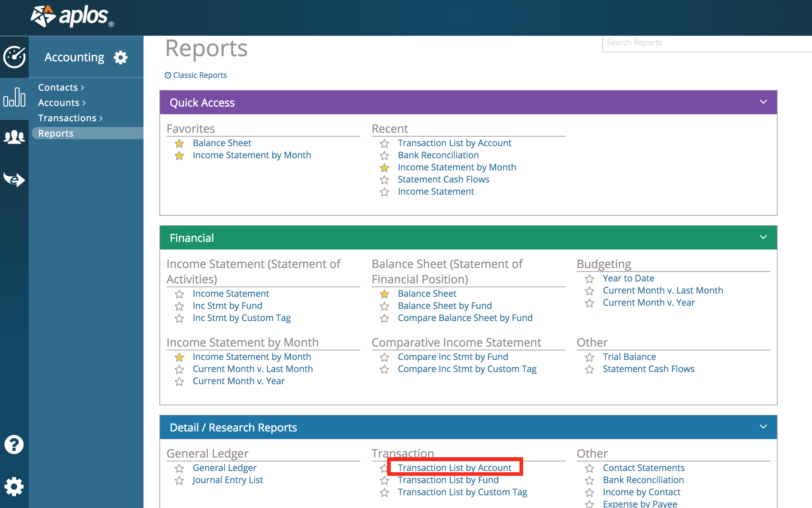Collapse the Financial section
This screenshot has height=508, width=812.
point(764,237)
